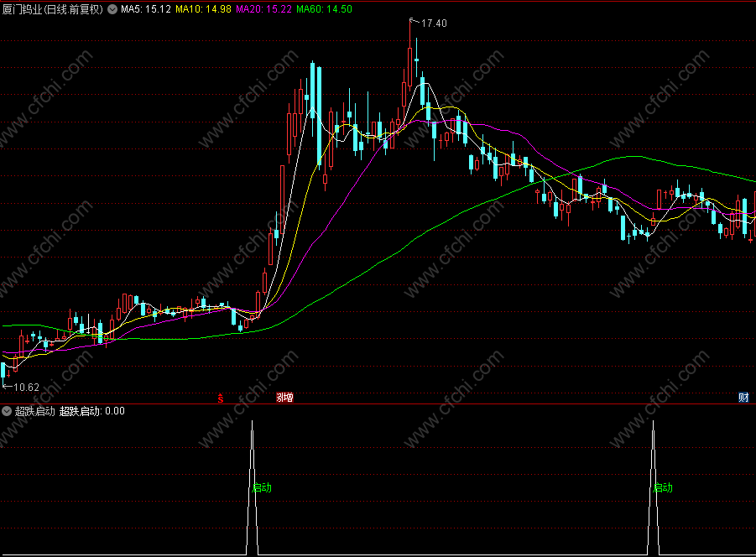This screenshot has height=557, width=756.
Task: Expand the main chart indicator dropdown arrow
Action: point(112,9)
